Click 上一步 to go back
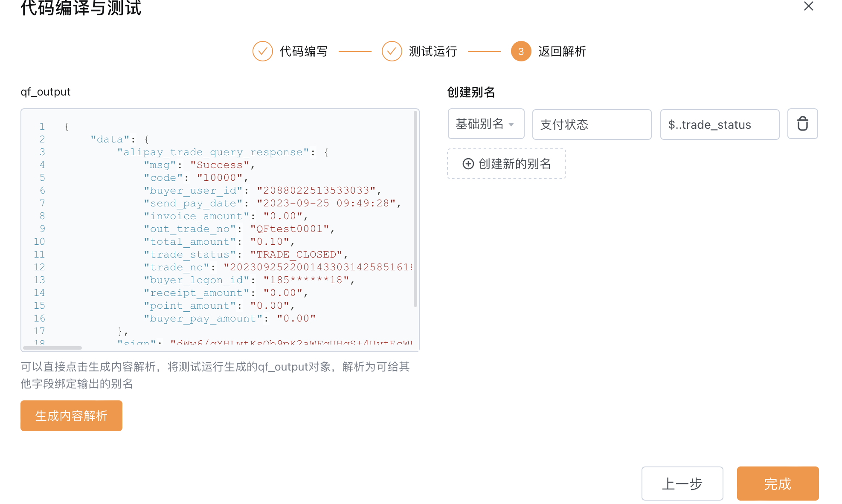 (x=682, y=484)
